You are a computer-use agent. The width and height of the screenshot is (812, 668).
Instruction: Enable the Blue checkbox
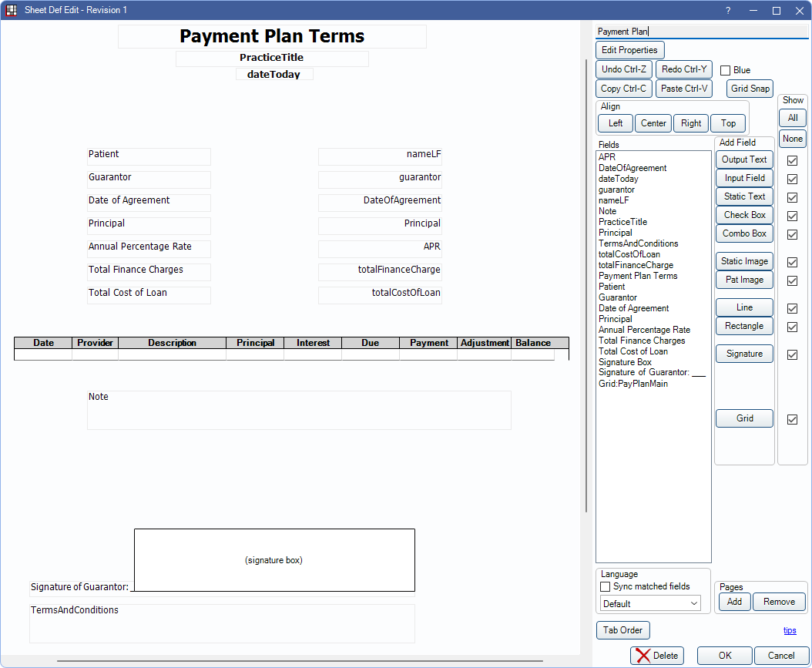point(726,70)
